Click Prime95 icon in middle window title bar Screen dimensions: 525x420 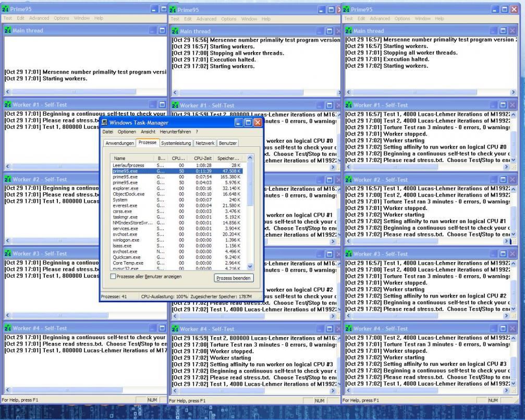pyautogui.click(x=173, y=10)
